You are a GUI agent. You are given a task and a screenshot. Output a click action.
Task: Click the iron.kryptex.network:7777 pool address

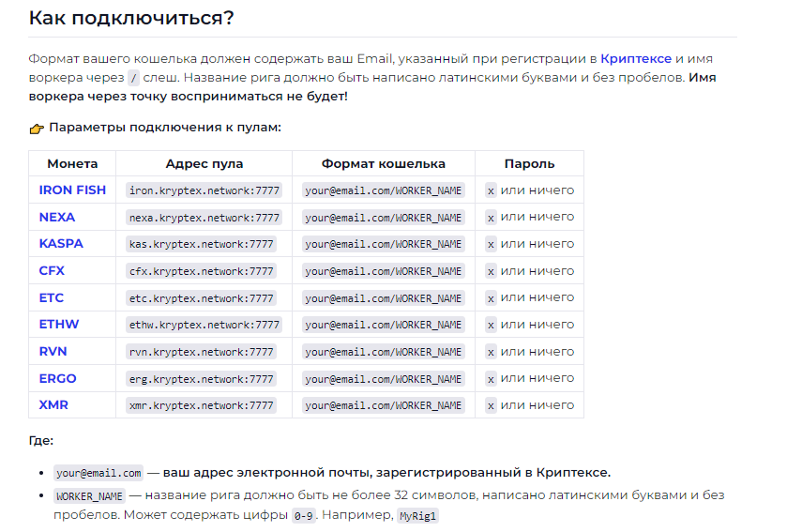pos(204,190)
